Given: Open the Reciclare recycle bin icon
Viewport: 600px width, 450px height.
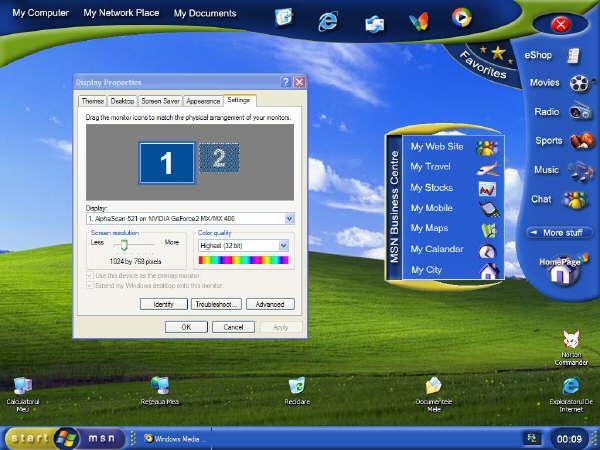Looking at the screenshot, I should point(297,391).
